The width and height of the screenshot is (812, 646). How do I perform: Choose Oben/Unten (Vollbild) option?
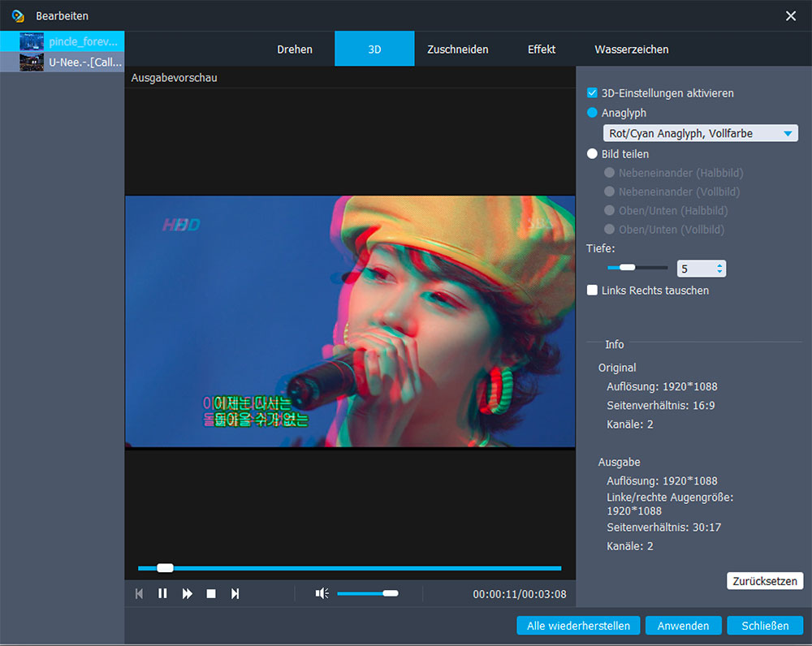[610, 230]
